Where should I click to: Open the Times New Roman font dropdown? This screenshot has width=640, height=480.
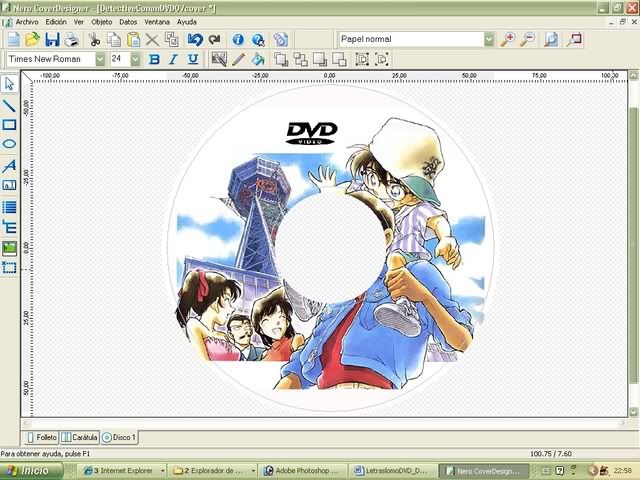click(x=100, y=60)
